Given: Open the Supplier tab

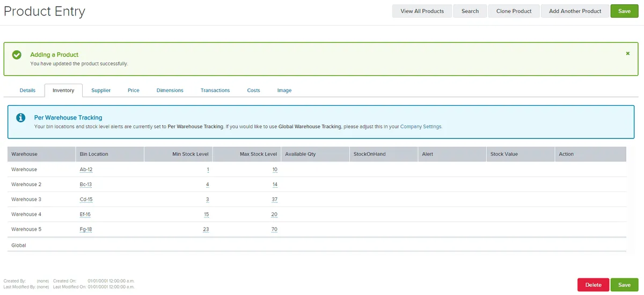Looking at the screenshot, I should click(101, 91).
